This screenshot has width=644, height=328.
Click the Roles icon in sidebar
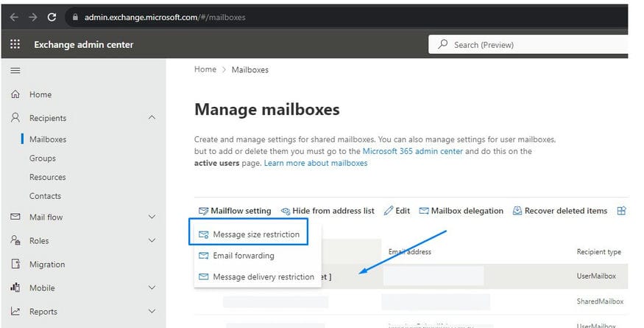tap(15, 240)
